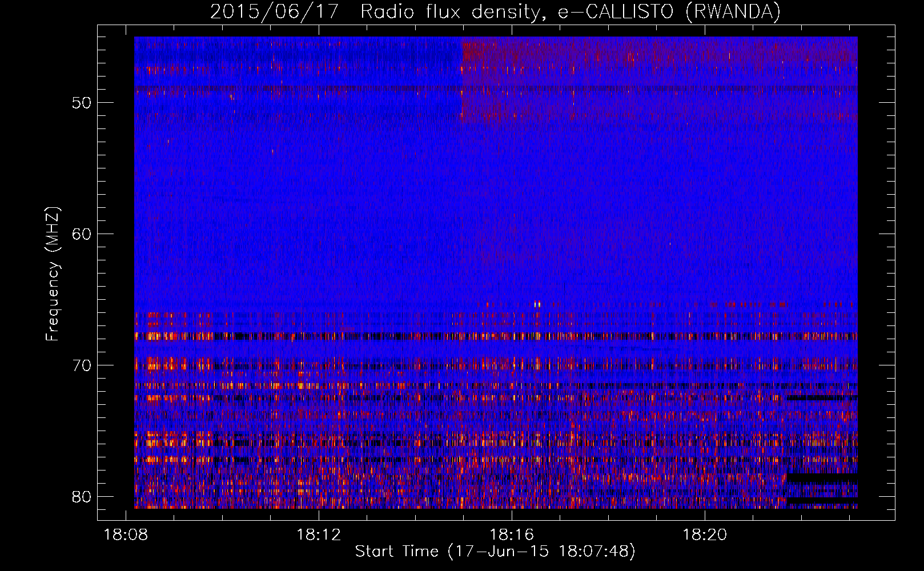The height and width of the screenshot is (571, 924).
Task: Click the 18:20 time tick label
Action: [x=705, y=535]
